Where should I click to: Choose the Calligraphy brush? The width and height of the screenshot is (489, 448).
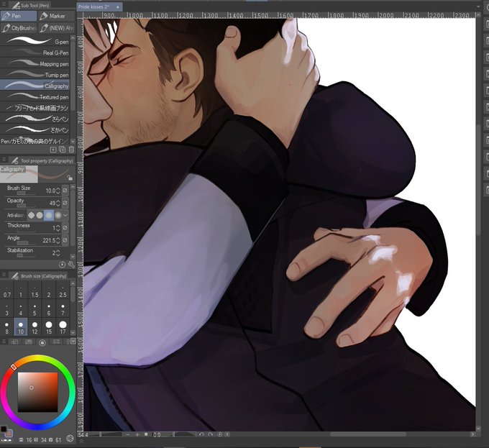coord(35,86)
